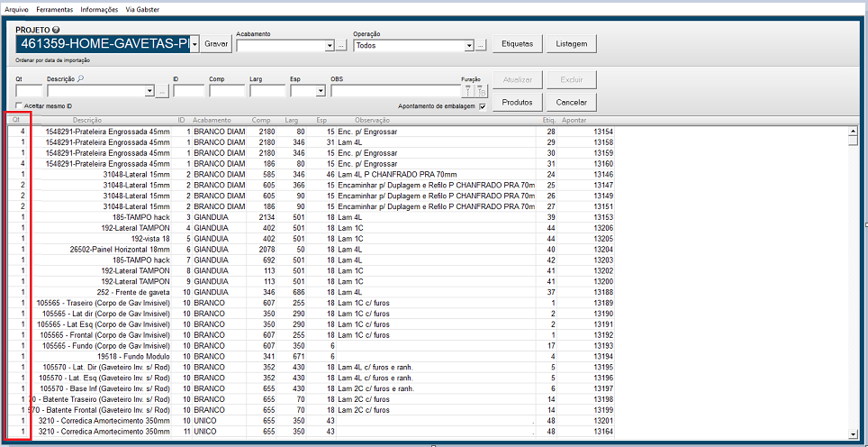Click the scrollbar up arrow of the list
Image resolution: width=868 pixels, height=447 pixels.
[853, 131]
